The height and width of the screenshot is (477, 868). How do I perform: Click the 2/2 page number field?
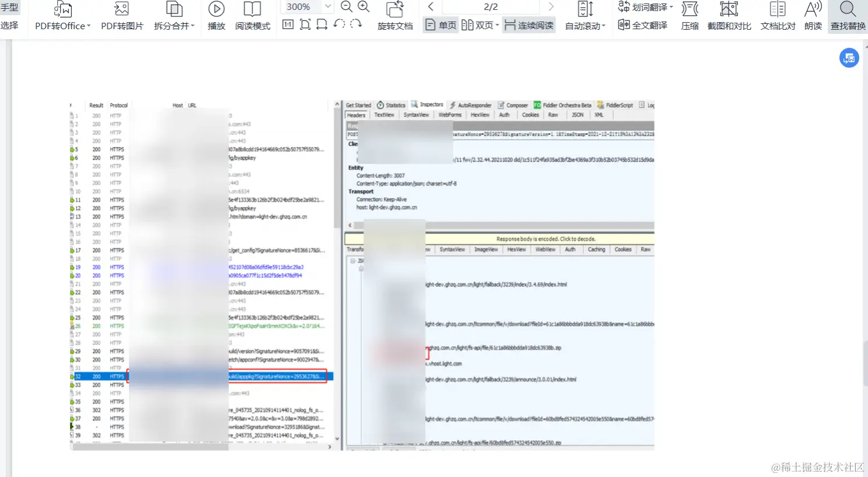coord(491,7)
